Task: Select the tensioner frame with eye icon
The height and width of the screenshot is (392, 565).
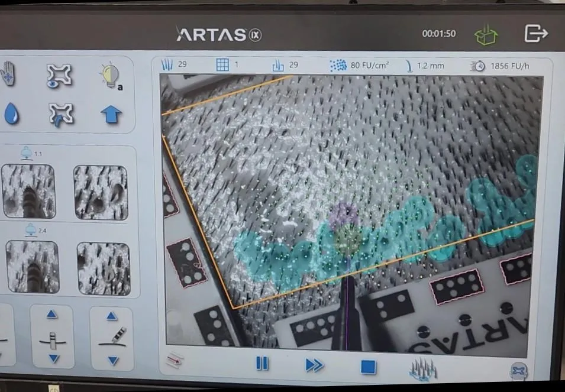Action: tap(60, 76)
